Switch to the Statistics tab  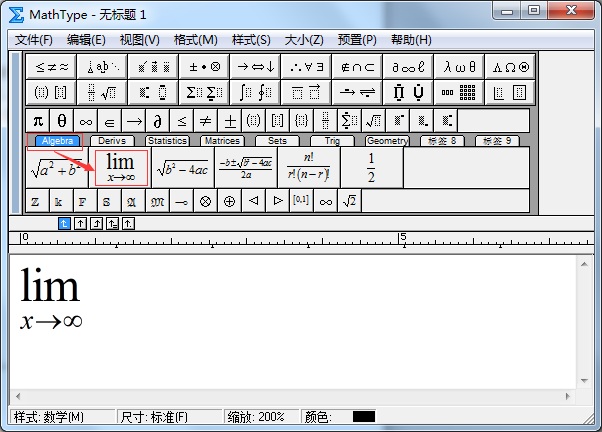click(167, 141)
